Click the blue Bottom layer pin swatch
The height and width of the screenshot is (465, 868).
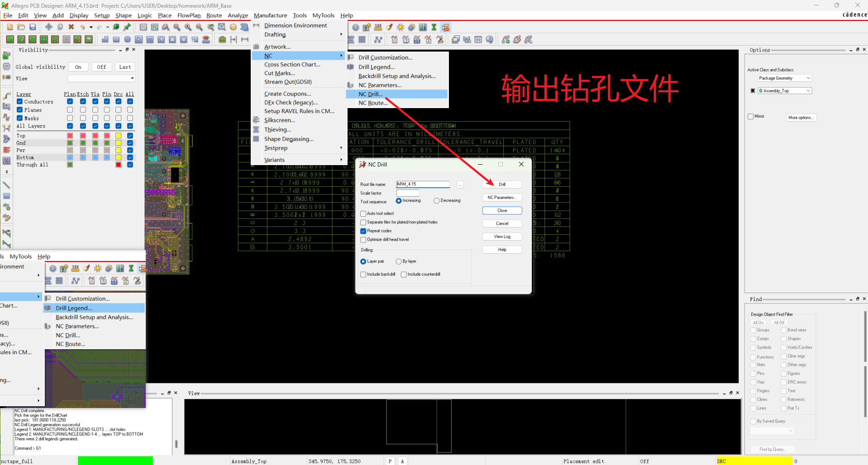coord(107,157)
